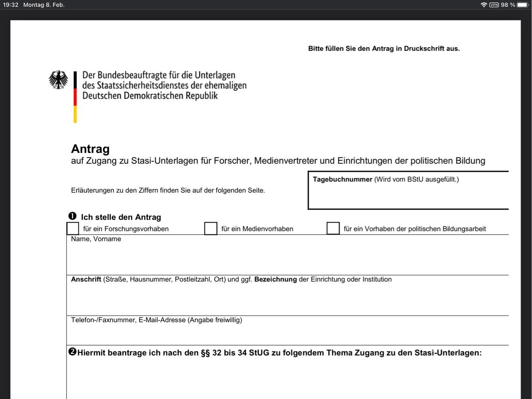532x399 pixels.
Task: Tap the federal eagle logo
Action: tap(59, 80)
